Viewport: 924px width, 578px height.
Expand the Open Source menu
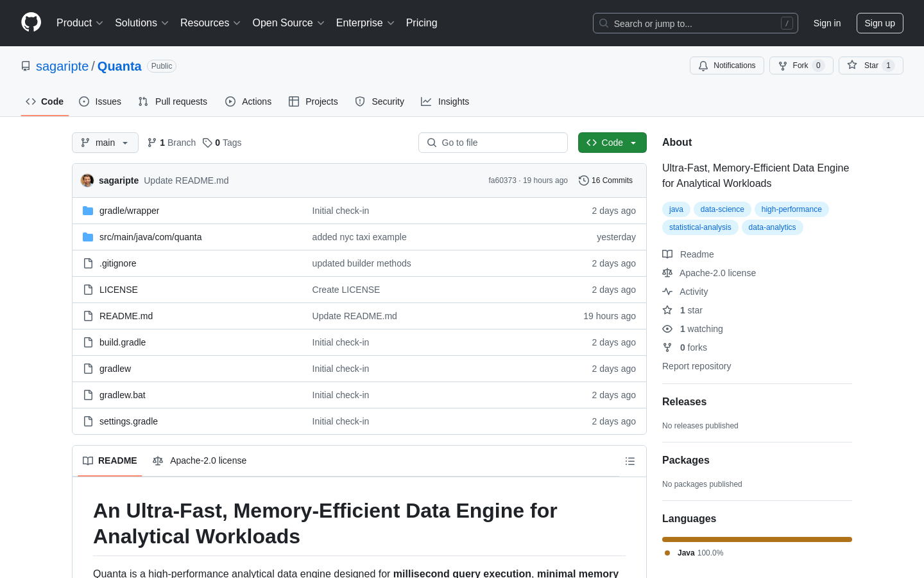[x=289, y=23]
